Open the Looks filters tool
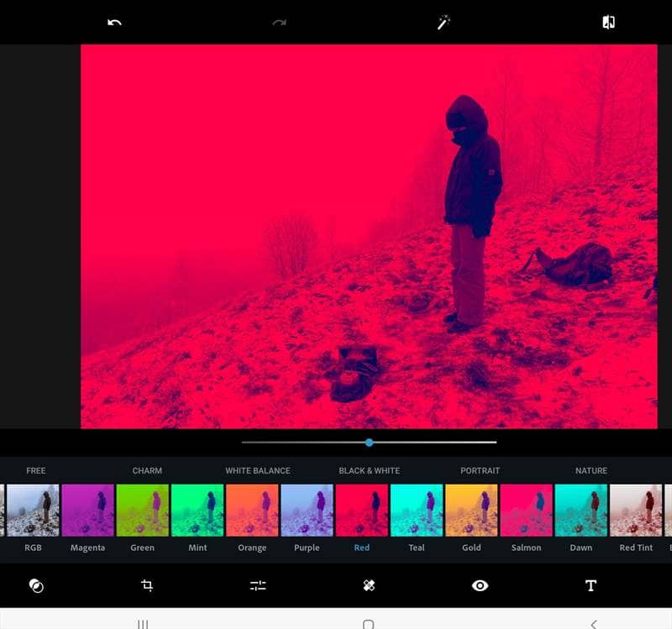The height and width of the screenshot is (629, 672). tap(36, 585)
